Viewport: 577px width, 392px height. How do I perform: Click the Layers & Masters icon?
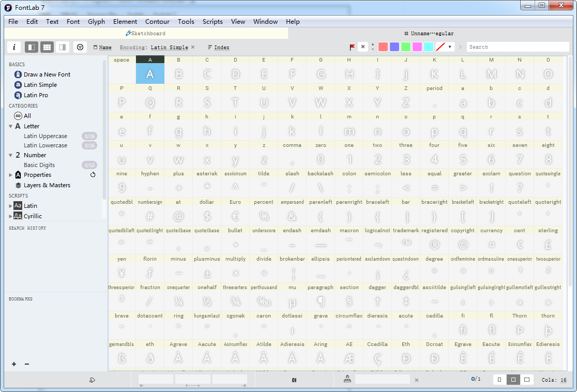18,185
